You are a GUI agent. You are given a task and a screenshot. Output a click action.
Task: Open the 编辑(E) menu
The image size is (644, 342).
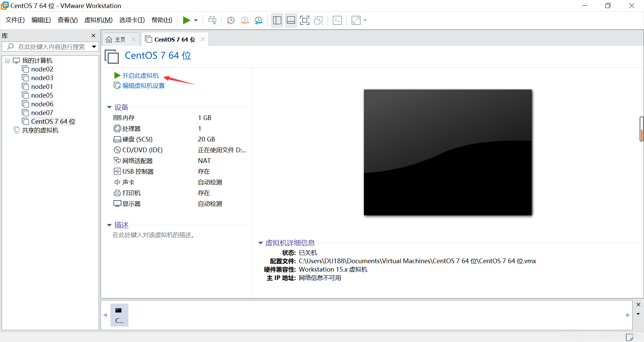click(x=41, y=20)
